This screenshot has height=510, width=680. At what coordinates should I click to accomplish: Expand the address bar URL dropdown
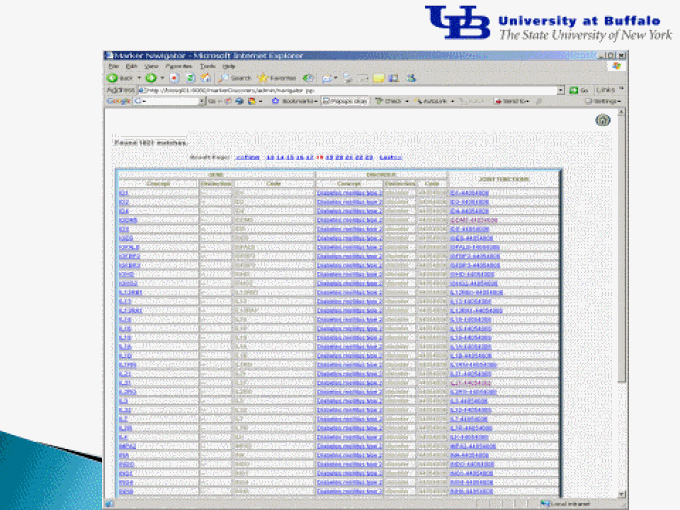click(561, 90)
